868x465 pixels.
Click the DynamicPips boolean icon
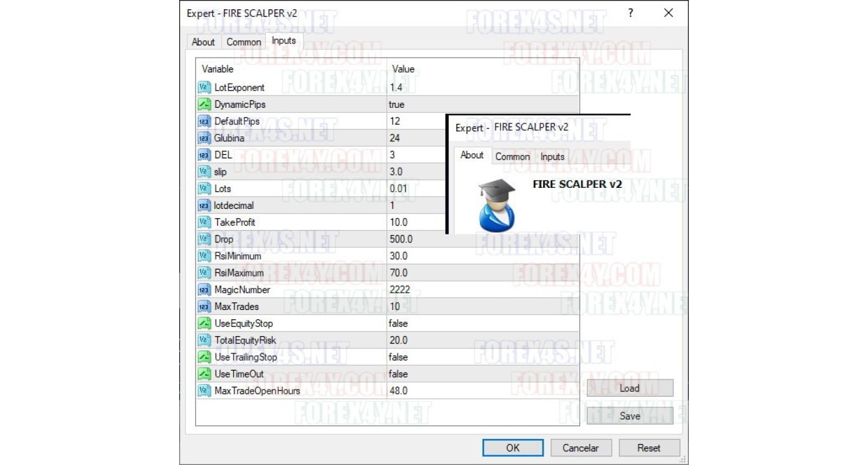click(x=205, y=104)
